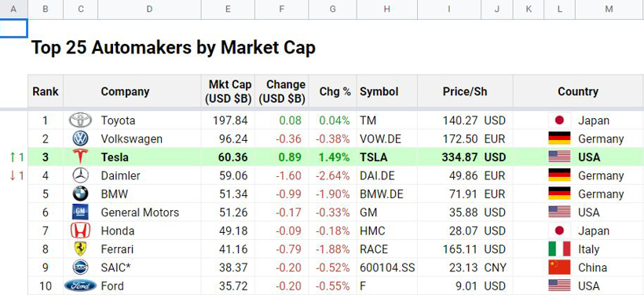Click the Toyota logo icon
644x295 pixels.
tap(80, 120)
